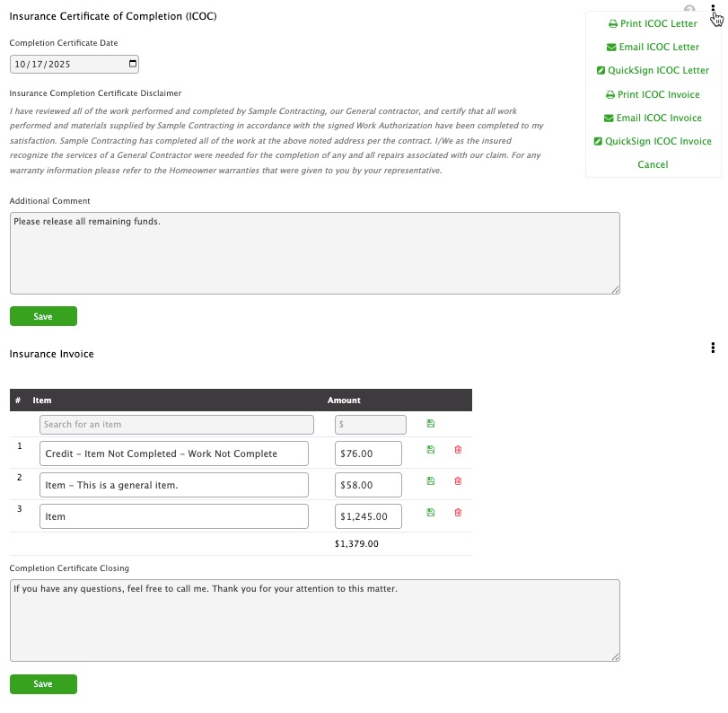
Task: Click the disclaimer paragraph text
Action: point(276,141)
